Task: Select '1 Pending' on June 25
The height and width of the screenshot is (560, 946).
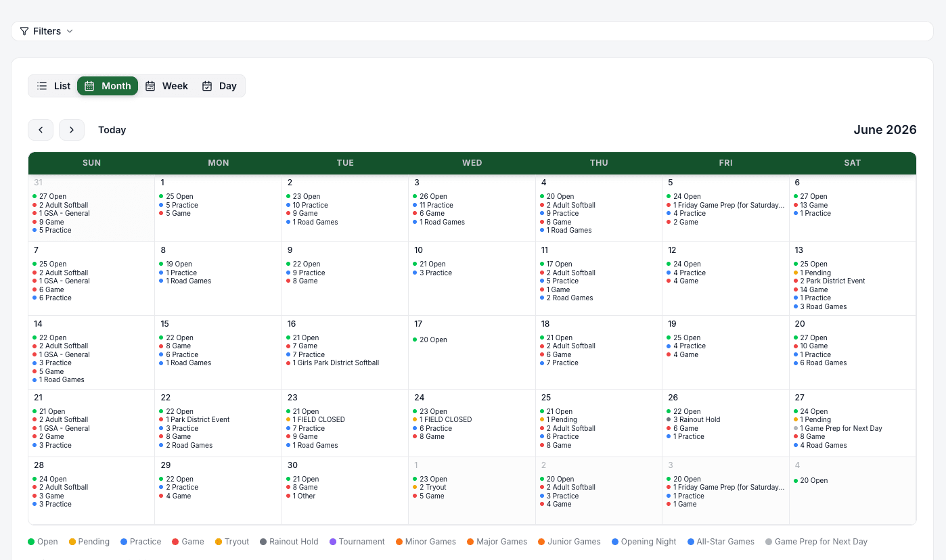Action: (558, 420)
